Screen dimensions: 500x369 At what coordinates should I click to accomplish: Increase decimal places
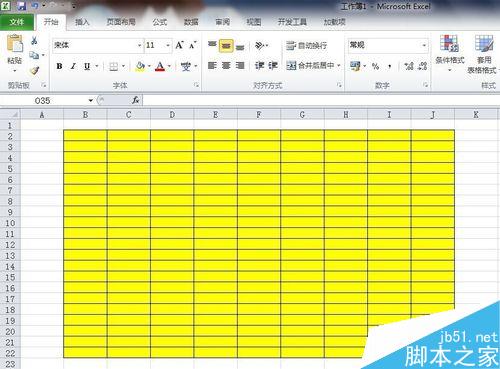click(409, 66)
